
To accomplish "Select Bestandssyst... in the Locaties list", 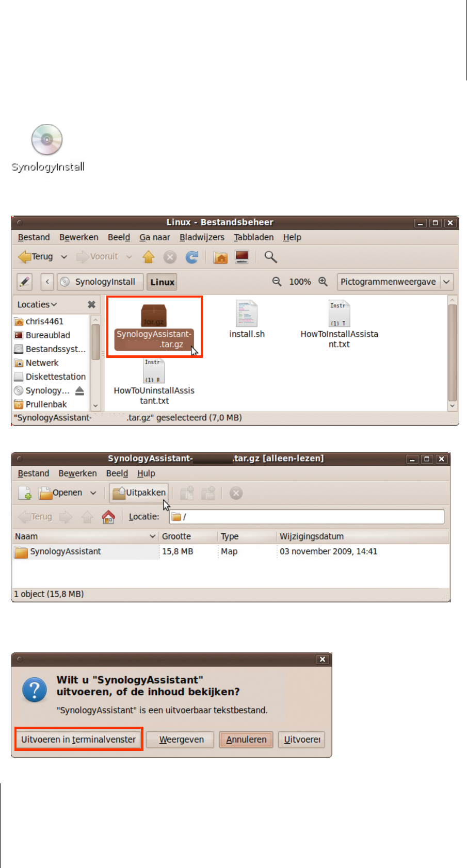I will tap(50, 349).
